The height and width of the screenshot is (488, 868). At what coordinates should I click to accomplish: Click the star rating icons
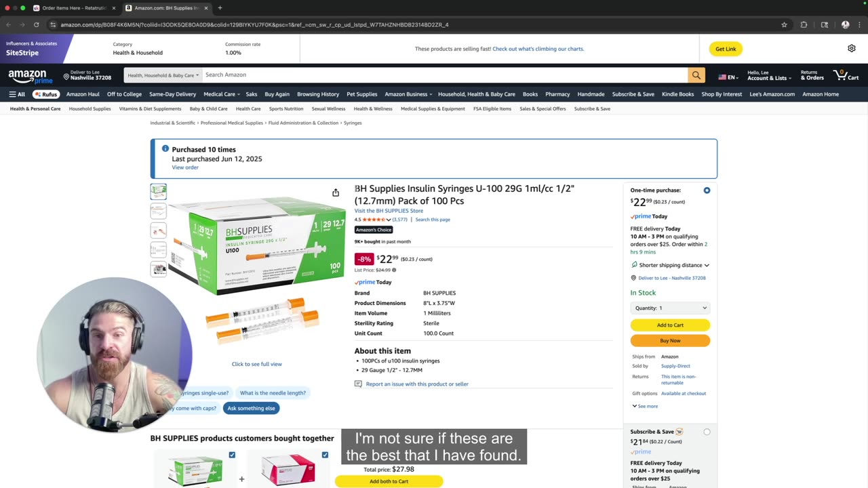pyautogui.click(x=374, y=220)
